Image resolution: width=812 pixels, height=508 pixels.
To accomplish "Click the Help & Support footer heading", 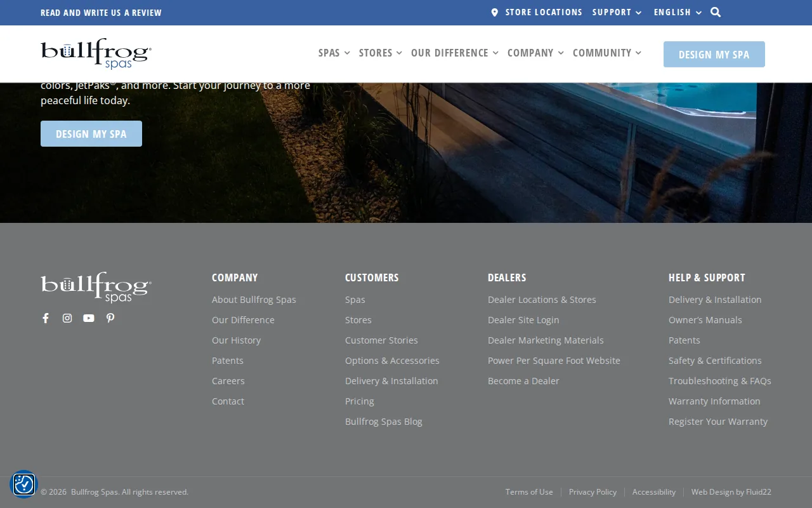I will pos(707,277).
